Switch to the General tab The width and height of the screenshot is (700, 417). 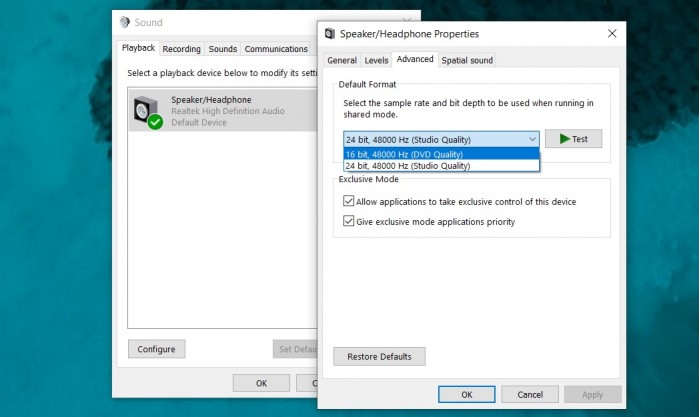[x=342, y=60]
